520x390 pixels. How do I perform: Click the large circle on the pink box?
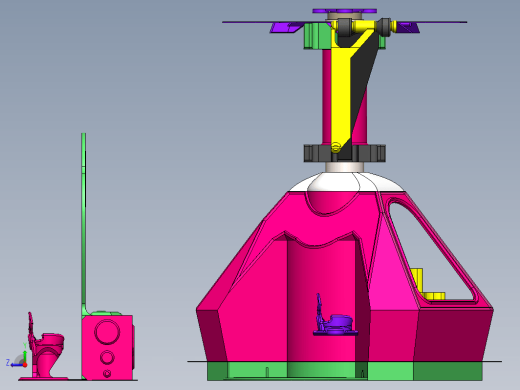[x=107, y=332]
